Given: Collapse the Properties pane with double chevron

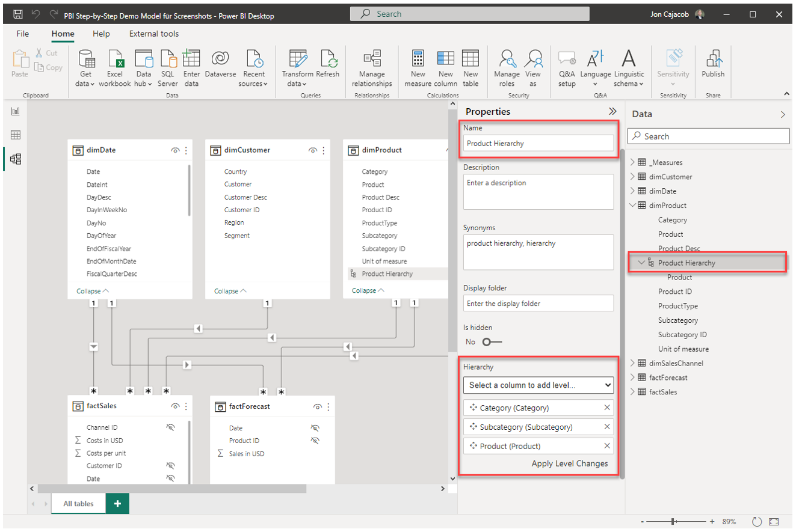Looking at the screenshot, I should [612, 111].
